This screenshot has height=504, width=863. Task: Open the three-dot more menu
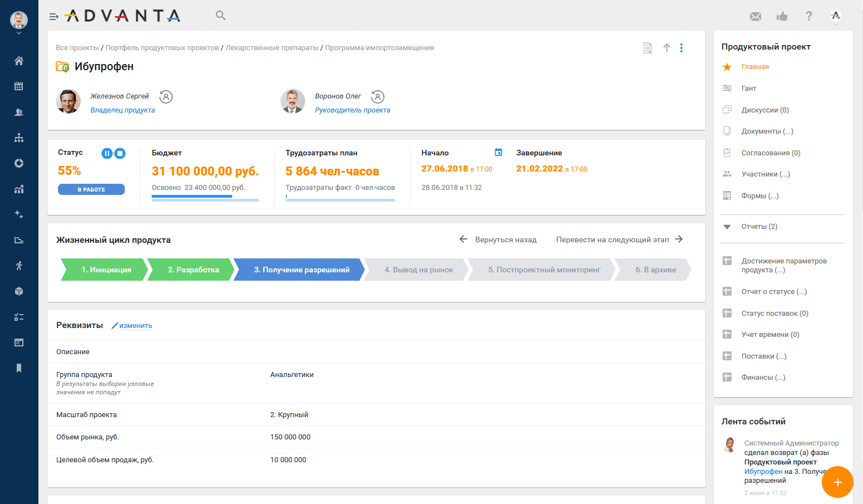pyautogui.click(x=681, y=48)
